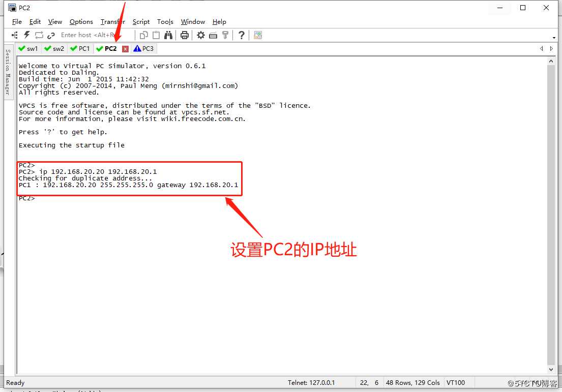The width and height of the screenshot is (562, 392).
Task: Click the terminal scrollbar down arrow
Action: [x=551, y=369]
